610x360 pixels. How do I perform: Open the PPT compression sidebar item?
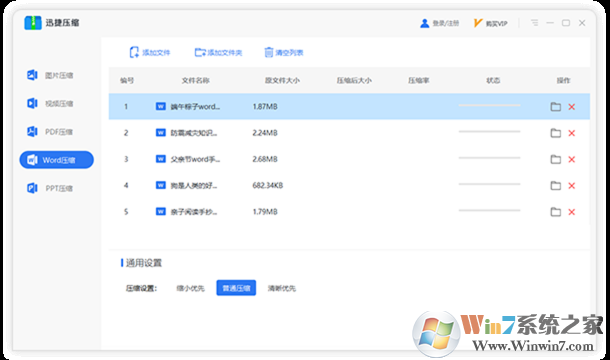51,188
